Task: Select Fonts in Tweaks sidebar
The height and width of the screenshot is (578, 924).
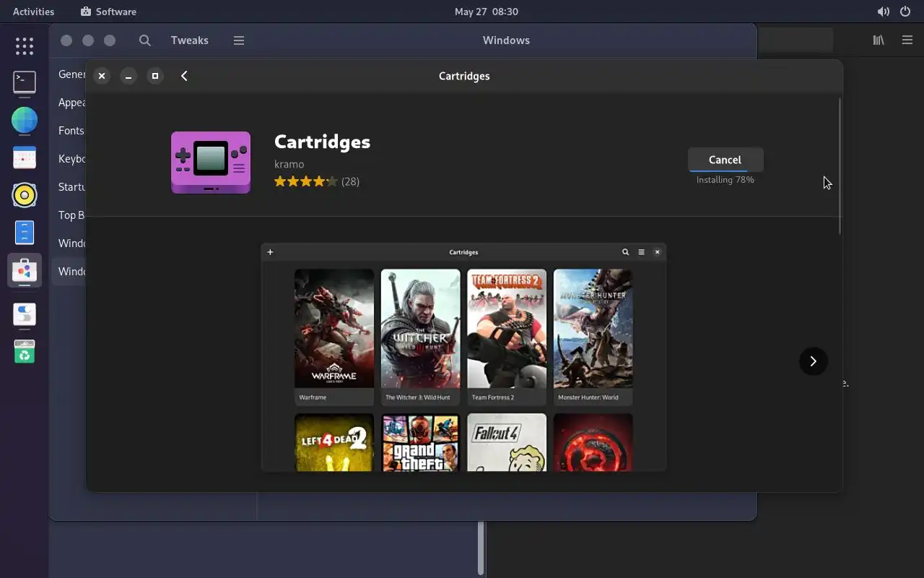Action: (x=71, y=131)
